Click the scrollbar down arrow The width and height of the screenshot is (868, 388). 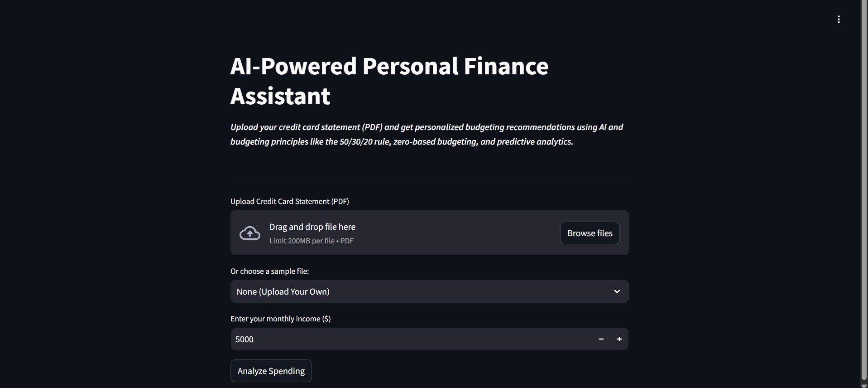(x=864, y=385)
